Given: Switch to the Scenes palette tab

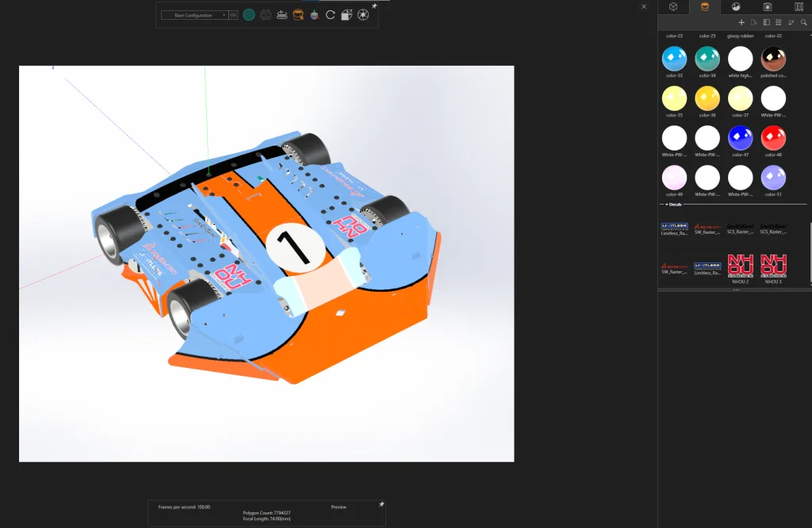Looking at the screenshot, I should click(x=736, y=7).
